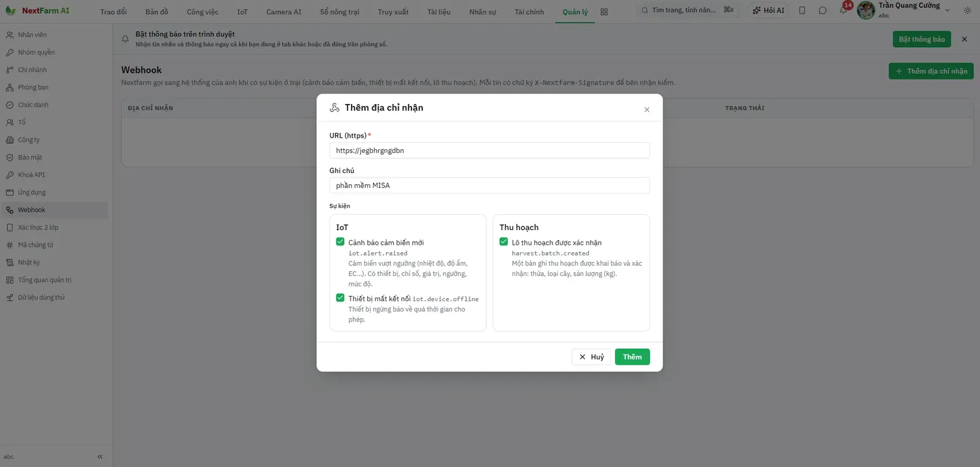Click the search box Tìm trang, tính năng
980x467 pixels.
pos(687,10)
